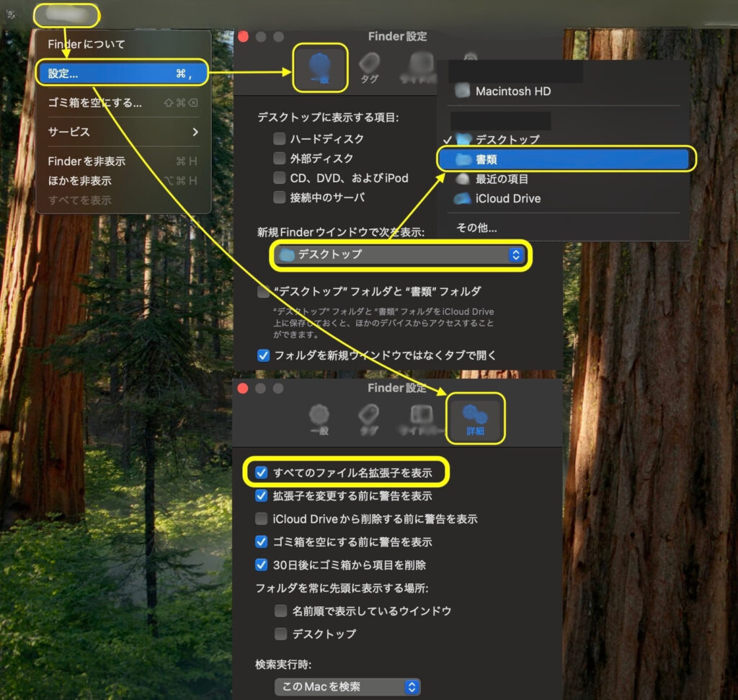Image resolution: width=738 pixels, height=700 pixels.
Task: Open タグ tab in the 詳細 settings window
Action: point(369,417)
